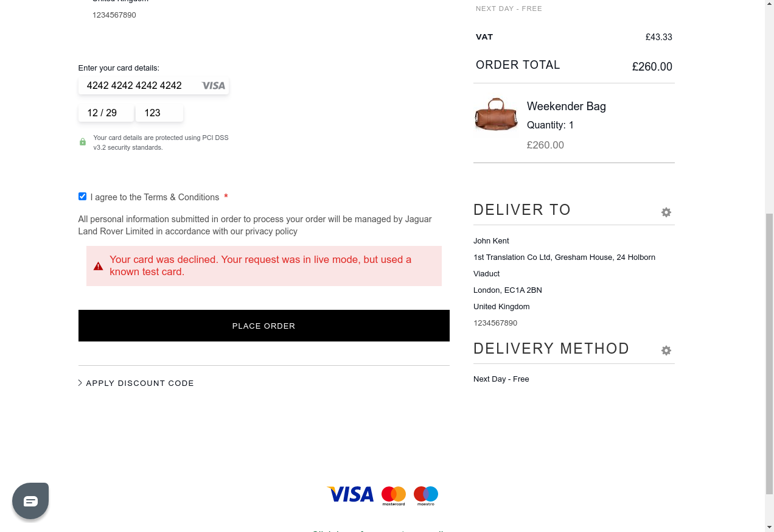Click the scrollbar down arrow

pos(769,527)
